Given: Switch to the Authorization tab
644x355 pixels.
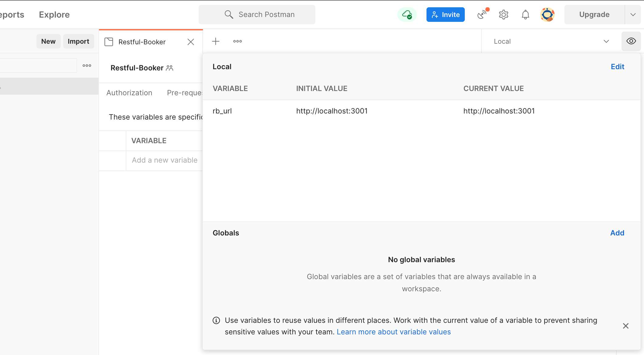Looking at the screenshot, I should click(x=129, y=93).
